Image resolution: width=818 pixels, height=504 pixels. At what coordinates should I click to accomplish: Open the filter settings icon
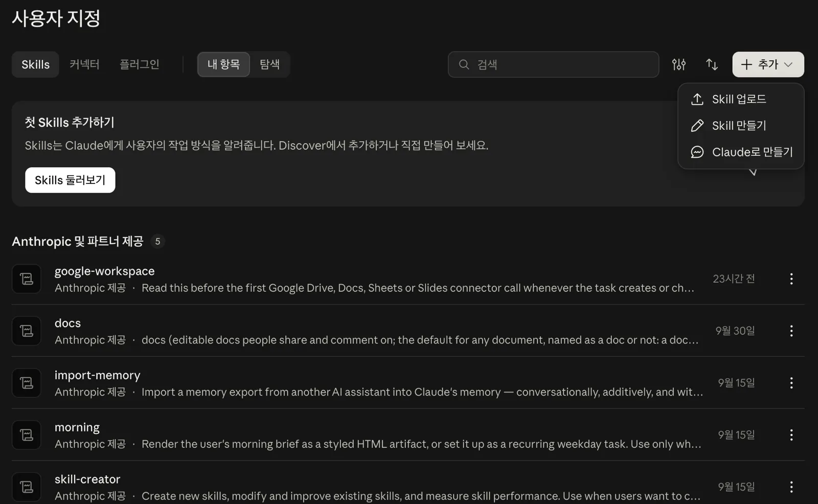[679, 64]
